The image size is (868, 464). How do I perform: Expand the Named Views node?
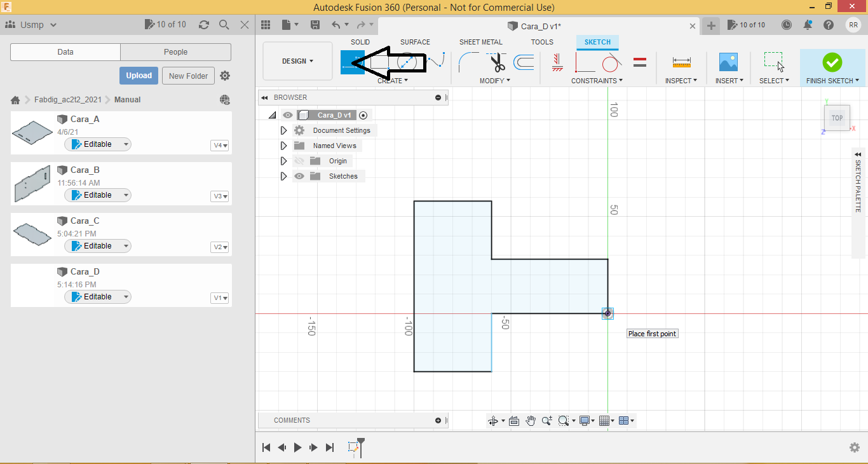(283, 146)
